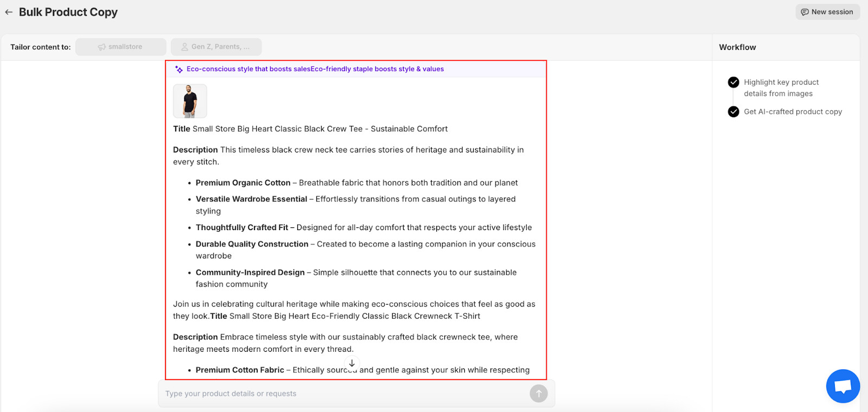
Task: Click the sparkle AI icon in the banner
Action: click(179, 69)
